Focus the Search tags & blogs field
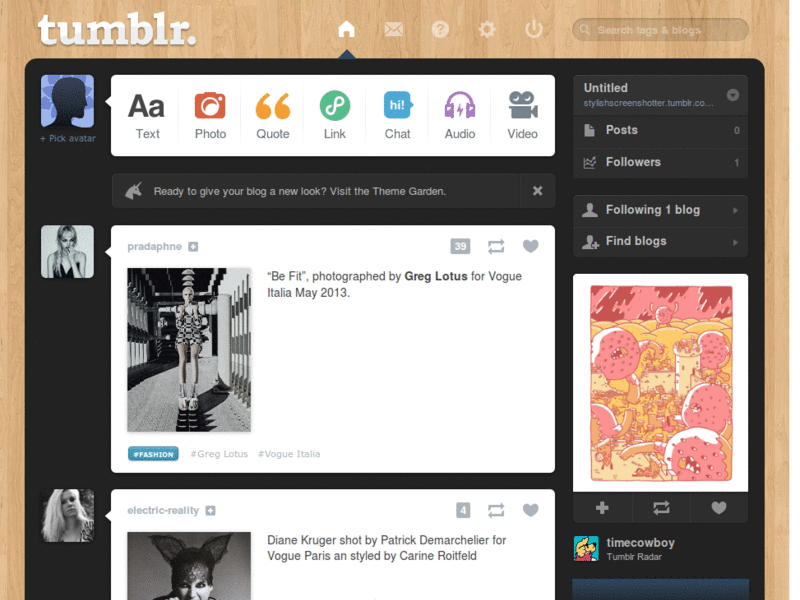 (x=661, y=30)
